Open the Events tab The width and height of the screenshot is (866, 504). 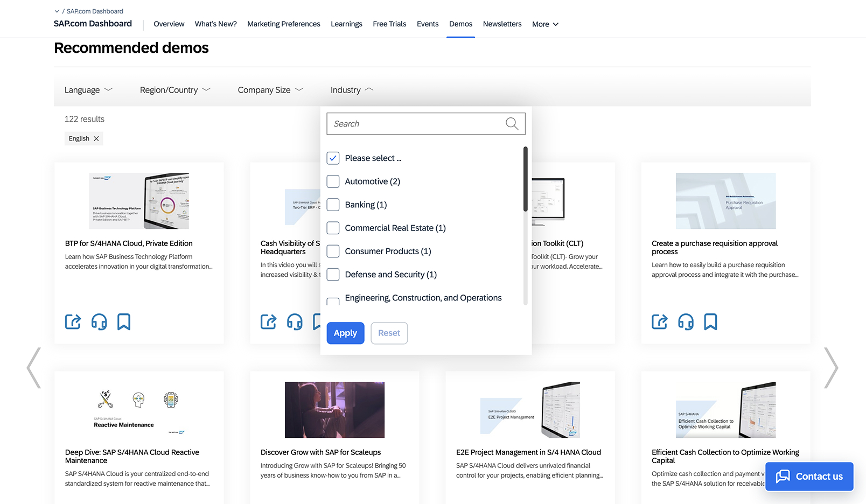pyautogui.click(x=428, y=24)
